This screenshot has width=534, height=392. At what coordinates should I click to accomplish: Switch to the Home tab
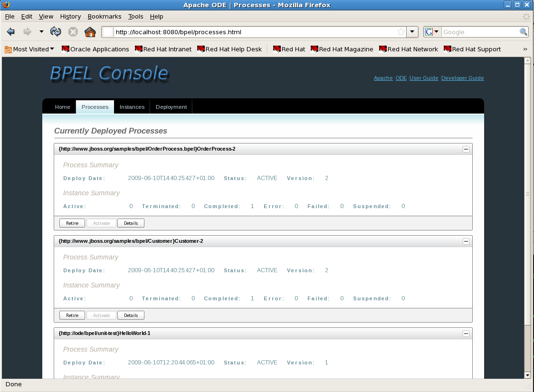[x=63, y=107]
